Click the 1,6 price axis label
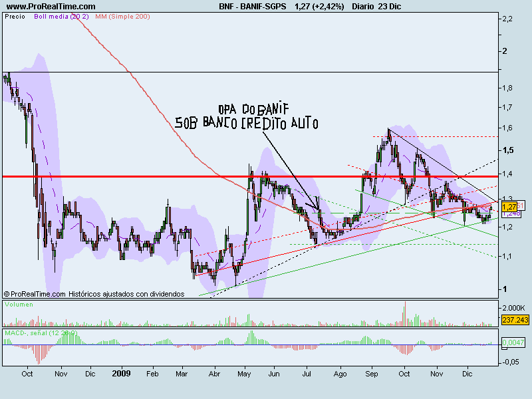The width and height of the screenshot is (532, 399). [x=507, y=128]
